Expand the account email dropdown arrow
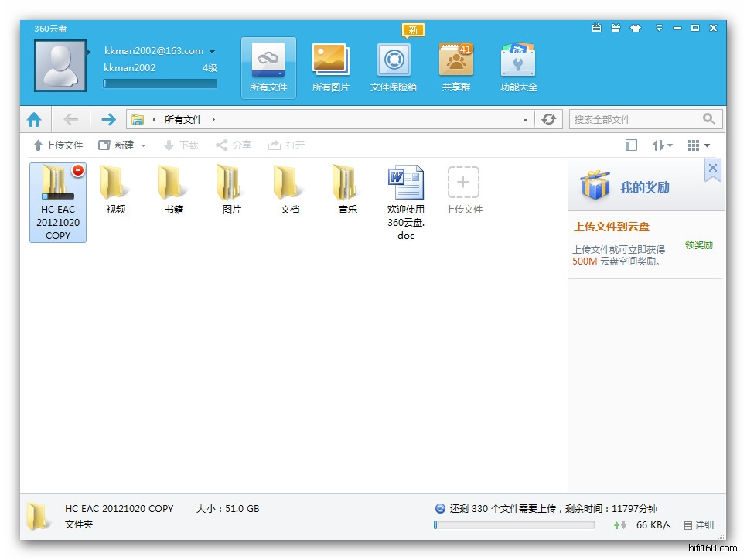 [213, 52]
